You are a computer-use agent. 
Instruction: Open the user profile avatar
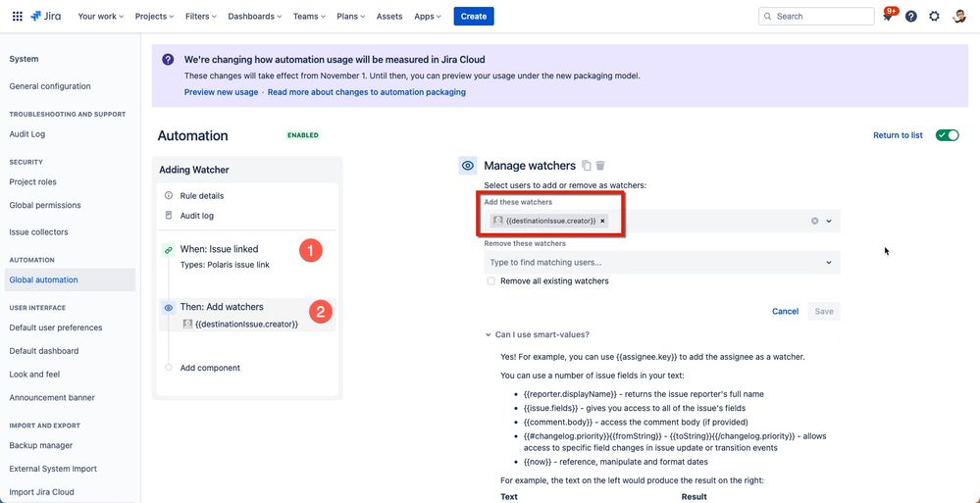point(959,17)
